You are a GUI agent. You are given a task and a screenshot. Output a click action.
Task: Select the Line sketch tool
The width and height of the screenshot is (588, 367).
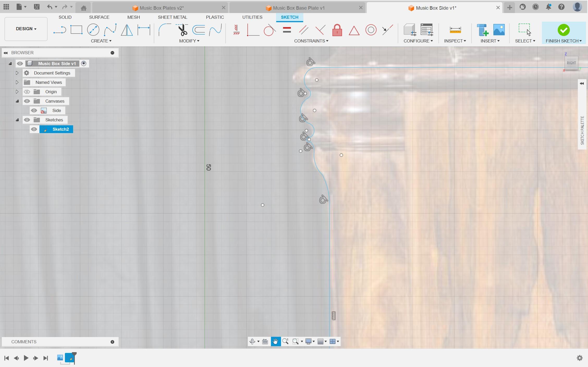click(59, 29)
